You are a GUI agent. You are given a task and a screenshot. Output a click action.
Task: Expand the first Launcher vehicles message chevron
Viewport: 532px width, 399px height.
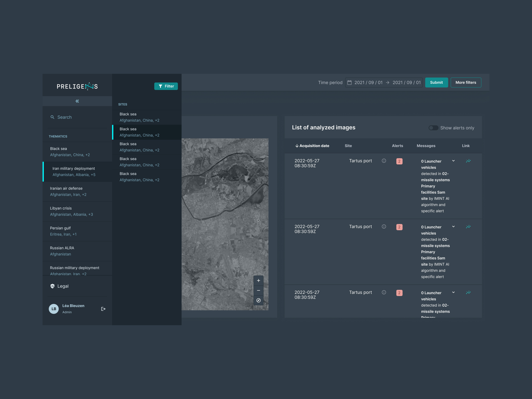click(x=454, y=161)
